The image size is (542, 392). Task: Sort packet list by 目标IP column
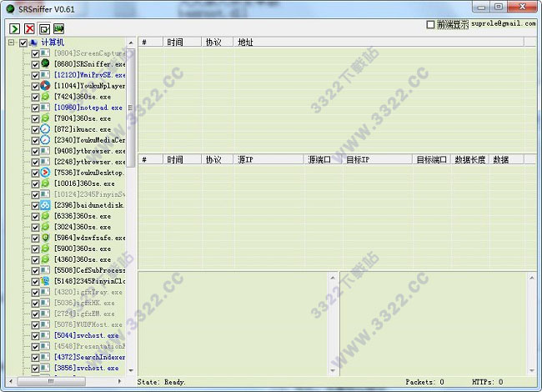tap(378, 159)
